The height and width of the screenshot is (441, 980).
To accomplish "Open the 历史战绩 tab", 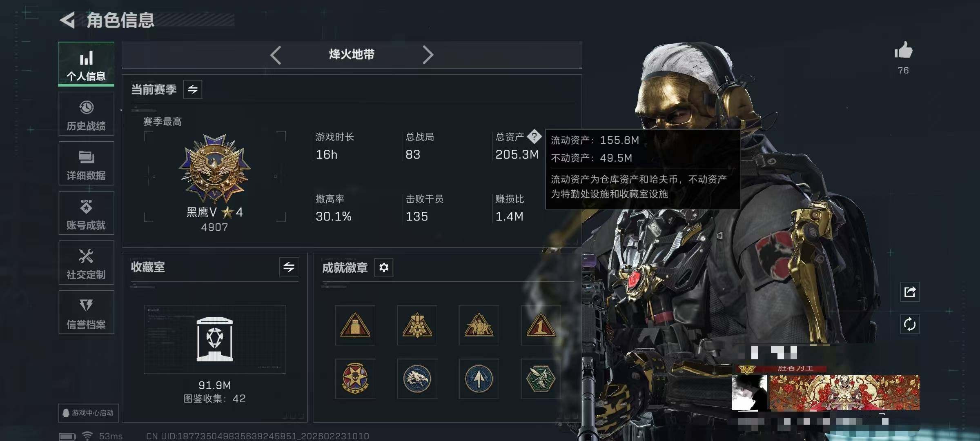I will pos(86,114).
